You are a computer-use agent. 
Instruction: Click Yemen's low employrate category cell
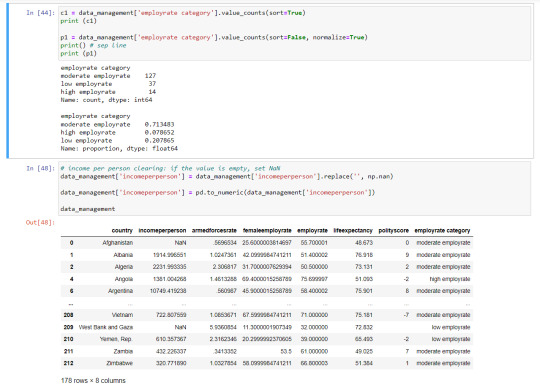(451, 339)
